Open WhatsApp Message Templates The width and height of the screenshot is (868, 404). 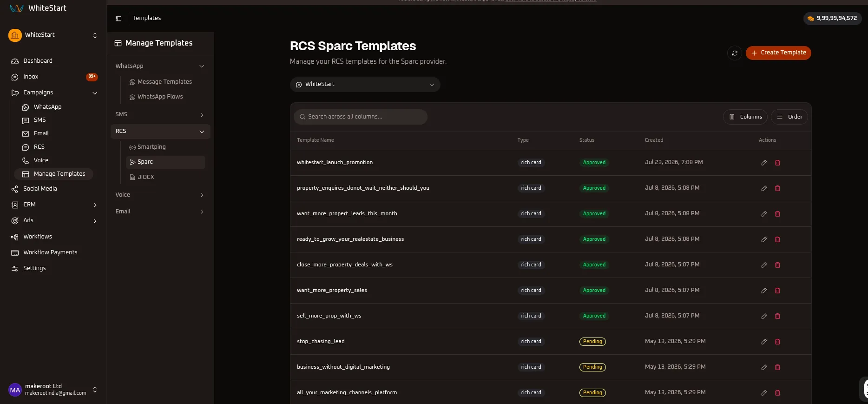pyautogui.click(x=164, y=82)
